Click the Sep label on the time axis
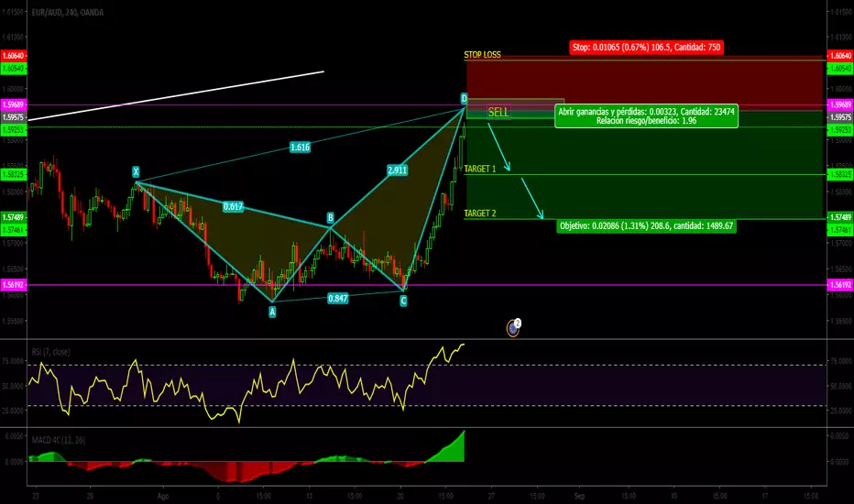Screen dimensions: 854x504 [x=579, y=496]
